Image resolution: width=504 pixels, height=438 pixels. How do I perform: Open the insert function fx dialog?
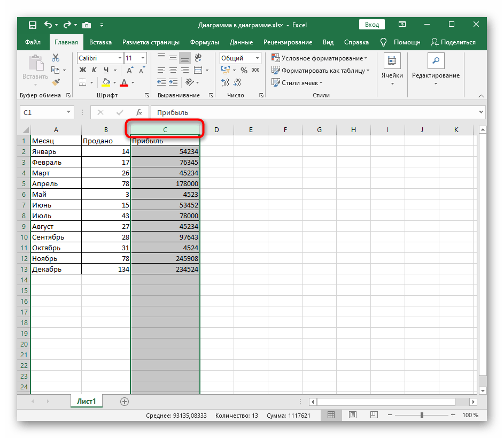point(139,112)
